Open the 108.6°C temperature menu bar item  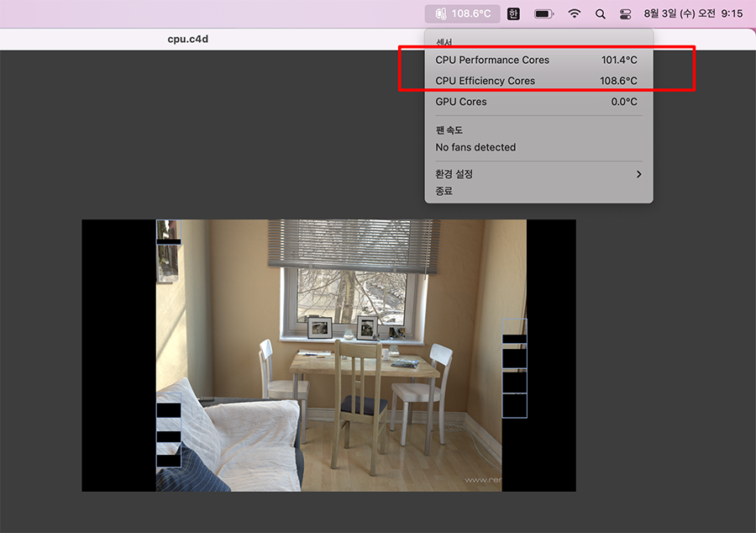point(462,14)
